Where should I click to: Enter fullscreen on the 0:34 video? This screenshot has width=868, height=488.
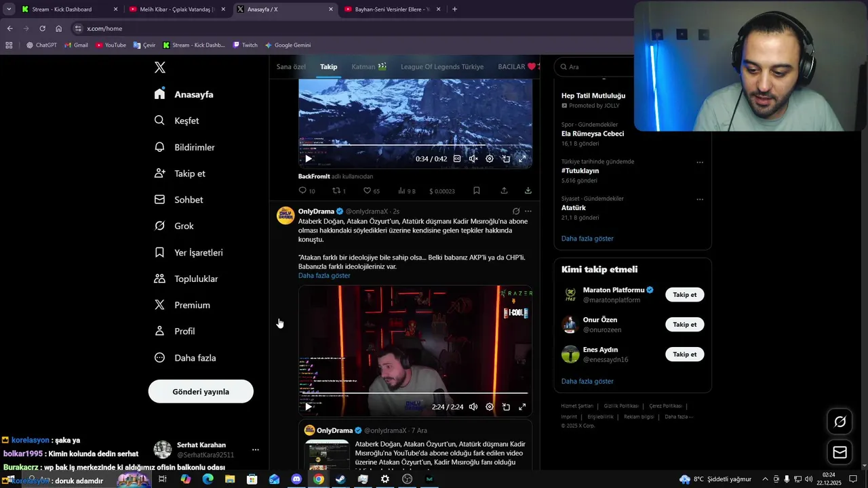click(x=522, y=159)
